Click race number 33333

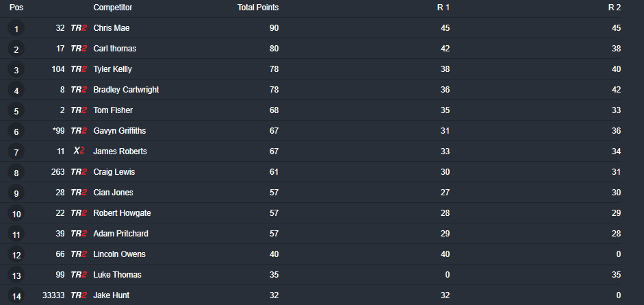(x=53, y=295)
